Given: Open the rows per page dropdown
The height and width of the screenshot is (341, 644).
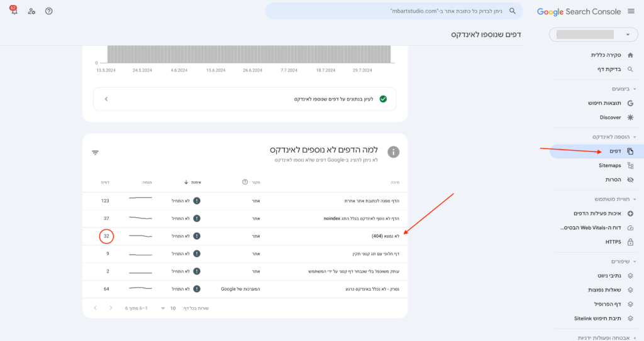Looking at the screenshot, I should (x=167, y=308).
